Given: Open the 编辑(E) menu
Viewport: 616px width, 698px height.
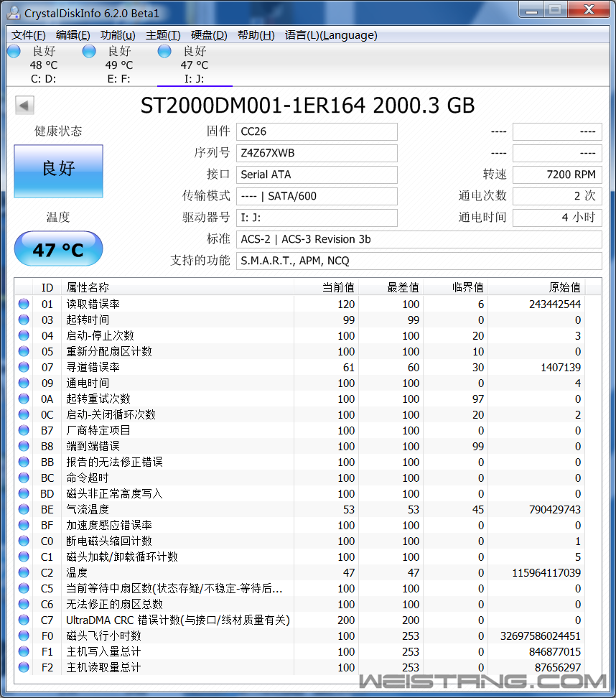Looking at the screenshot, I should (x=73, y=35).
